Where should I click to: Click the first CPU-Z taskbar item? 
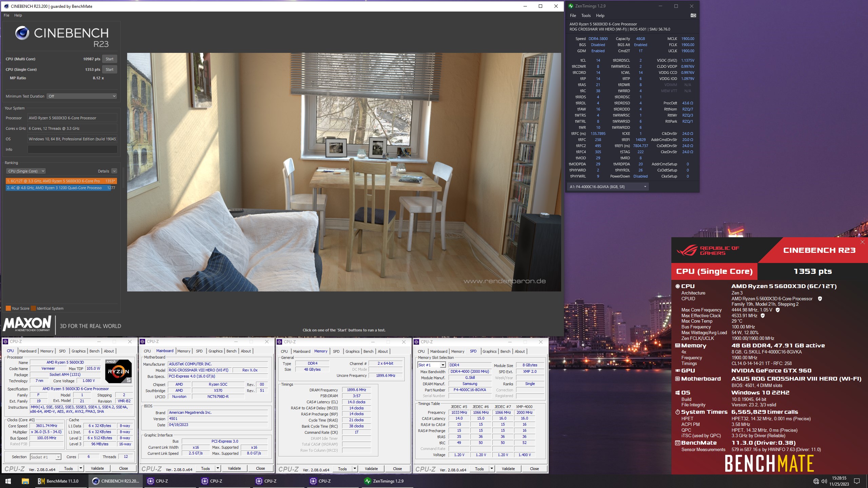170,481
